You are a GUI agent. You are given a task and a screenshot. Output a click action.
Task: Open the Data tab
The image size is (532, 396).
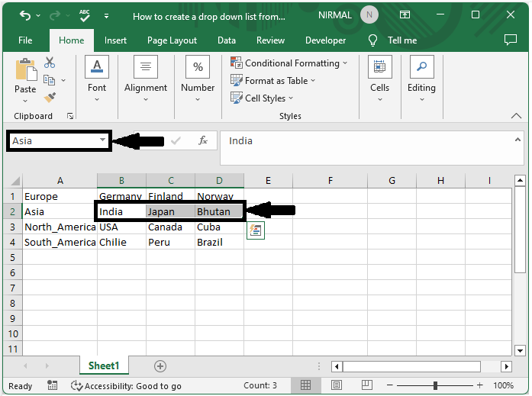pyautogui.click(x=227, y=40)
